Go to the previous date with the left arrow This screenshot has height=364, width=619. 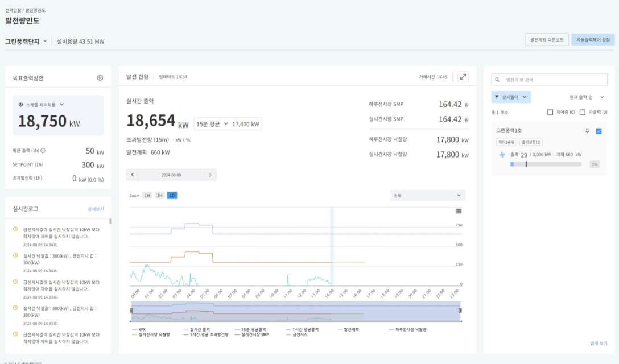click(132, 175)
